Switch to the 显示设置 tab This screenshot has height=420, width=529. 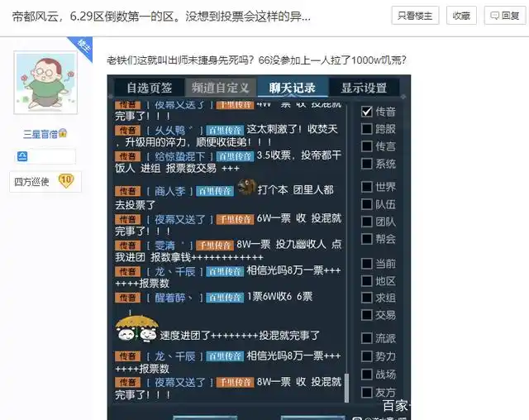364,88
